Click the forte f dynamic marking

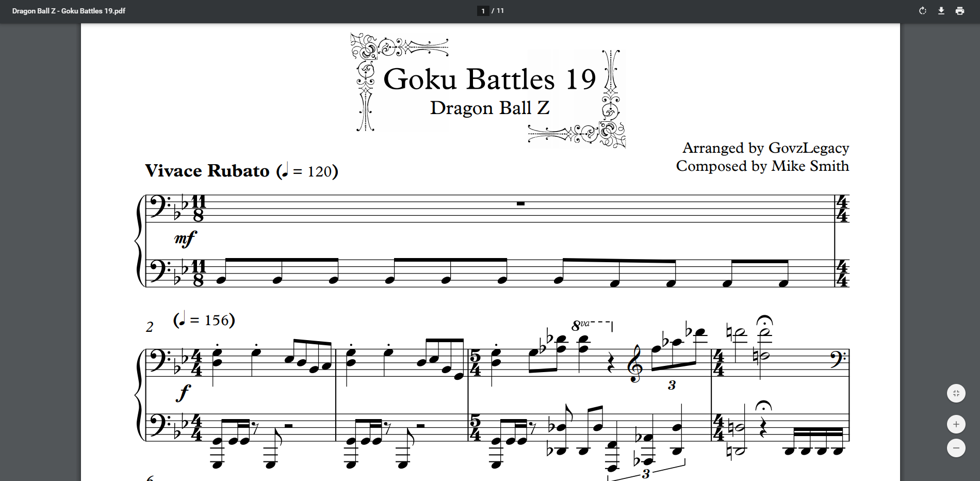[x=183, y=393]
